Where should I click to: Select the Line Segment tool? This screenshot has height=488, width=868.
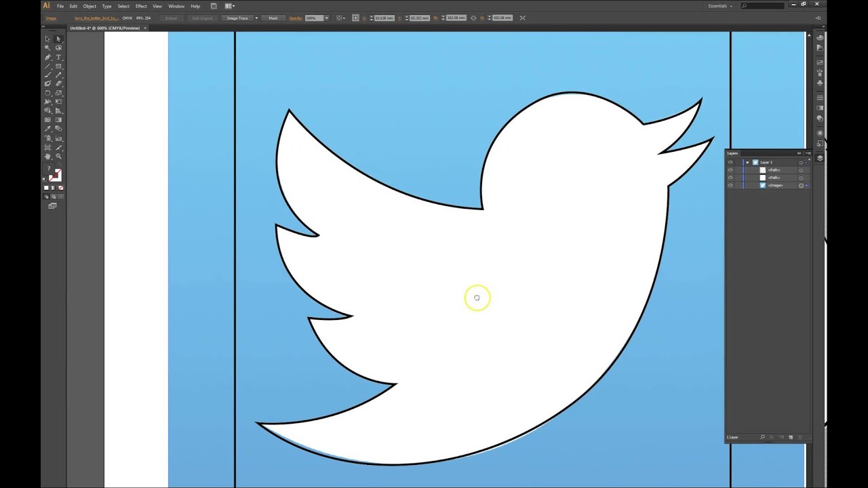coord(47,66)
